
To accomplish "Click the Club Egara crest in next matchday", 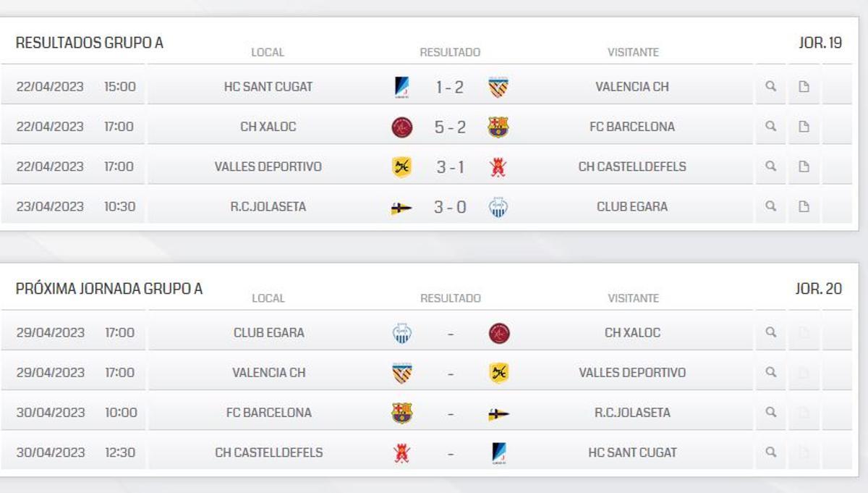I will tap(400, 332).
